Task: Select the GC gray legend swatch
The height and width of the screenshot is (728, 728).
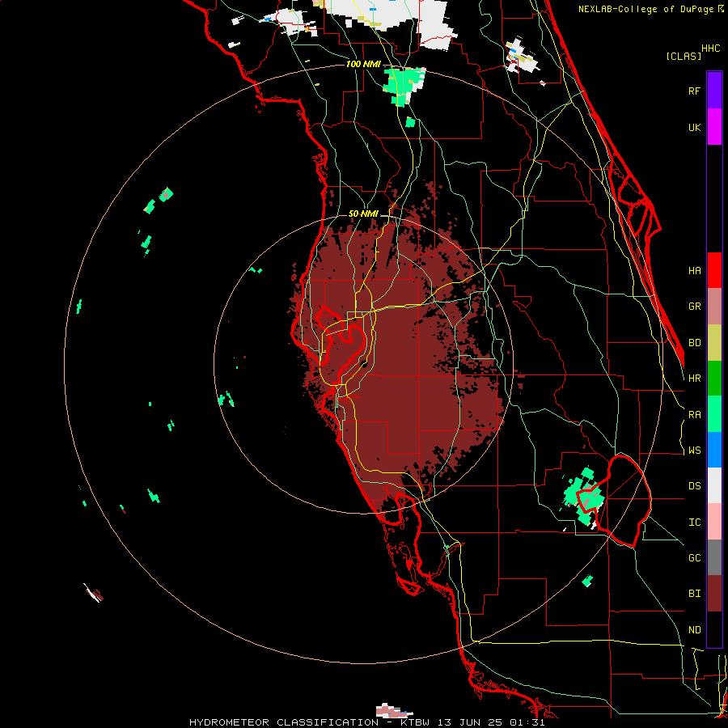Action: pyautogui.click(x=714, y=557)
